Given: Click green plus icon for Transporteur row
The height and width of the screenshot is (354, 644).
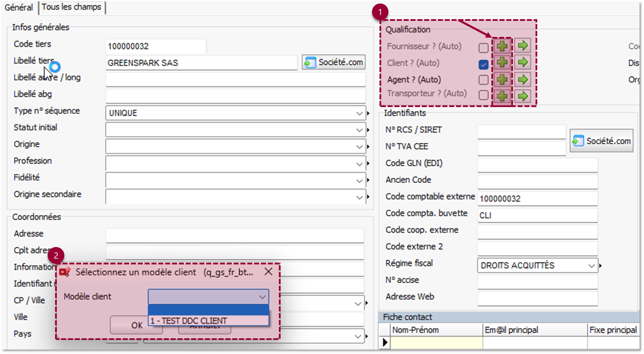Looking at the screenshot, I should pos(502,96).
